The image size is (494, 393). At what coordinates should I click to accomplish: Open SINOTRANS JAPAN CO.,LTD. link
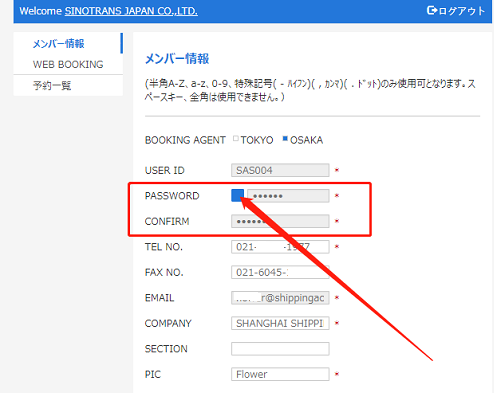click(x=131, y=11)
